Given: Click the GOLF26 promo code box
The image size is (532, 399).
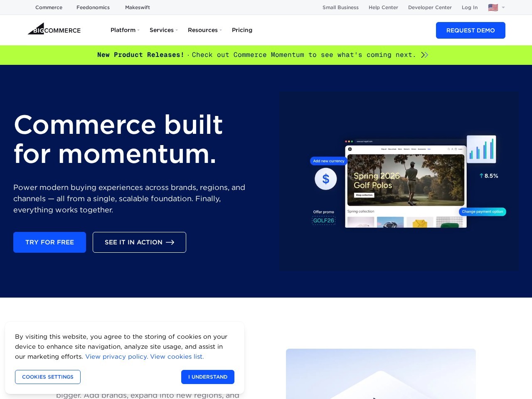Looking at the screenshot, I should (x=324, y=220).
